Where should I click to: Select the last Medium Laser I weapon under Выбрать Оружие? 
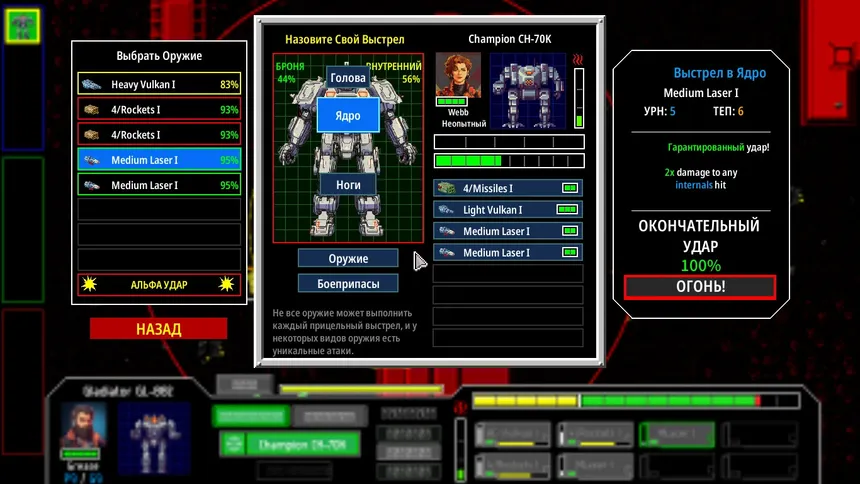159,185
